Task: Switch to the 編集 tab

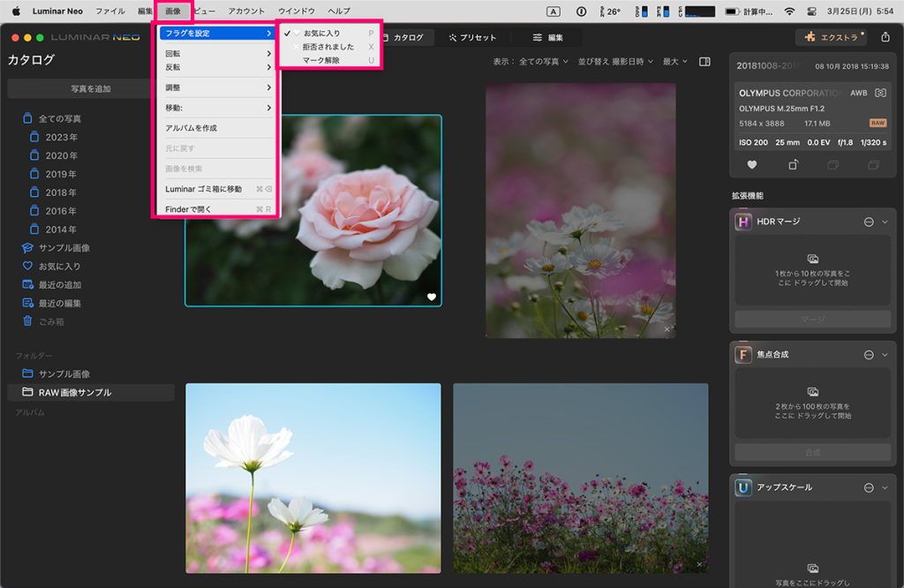Action: click(x=547, y=37)
